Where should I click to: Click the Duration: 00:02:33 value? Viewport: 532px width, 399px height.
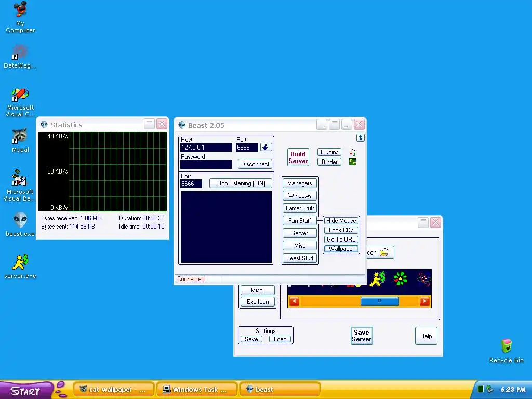coord(153,218)
